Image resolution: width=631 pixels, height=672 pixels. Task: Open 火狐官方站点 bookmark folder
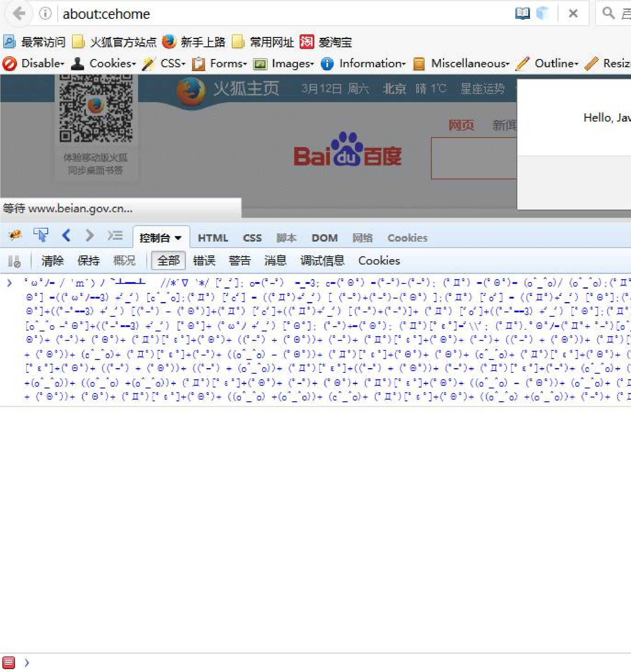click(x=114, y=42)
